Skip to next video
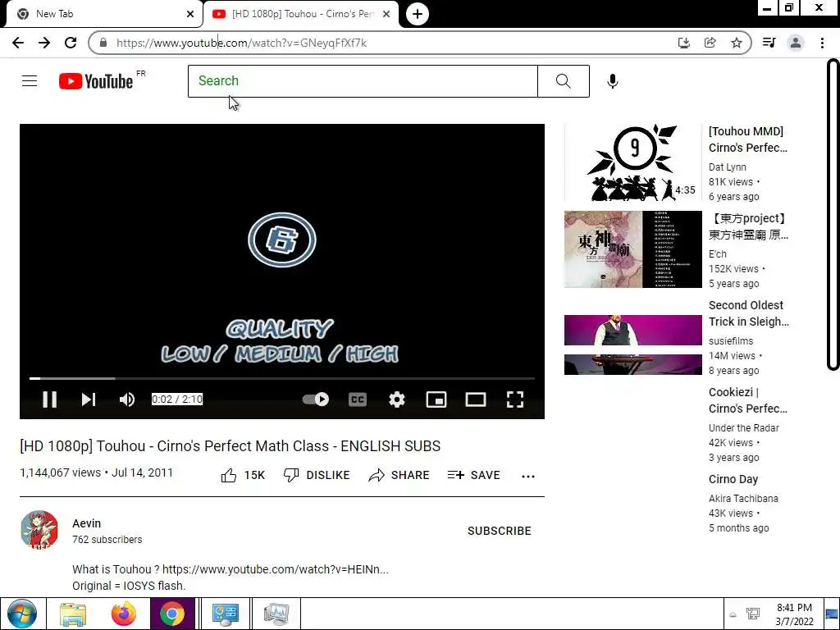Viewport: 840px width, 630px height. point(89,399)
